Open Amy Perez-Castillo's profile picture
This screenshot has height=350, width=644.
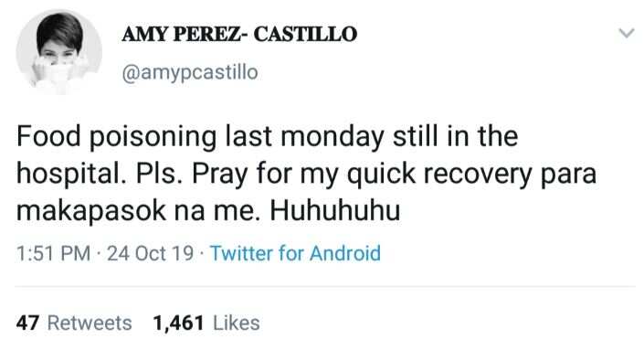pos(59,53)
